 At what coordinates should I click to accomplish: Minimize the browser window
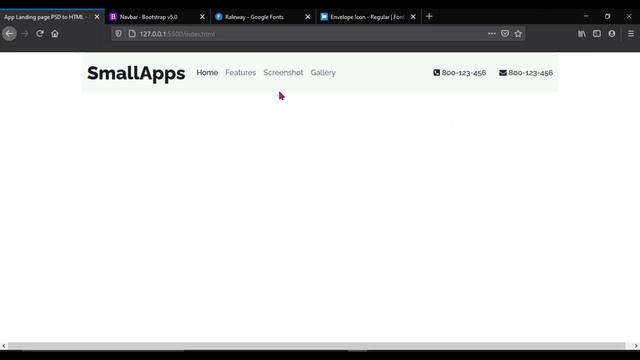[x=586, y=16]
